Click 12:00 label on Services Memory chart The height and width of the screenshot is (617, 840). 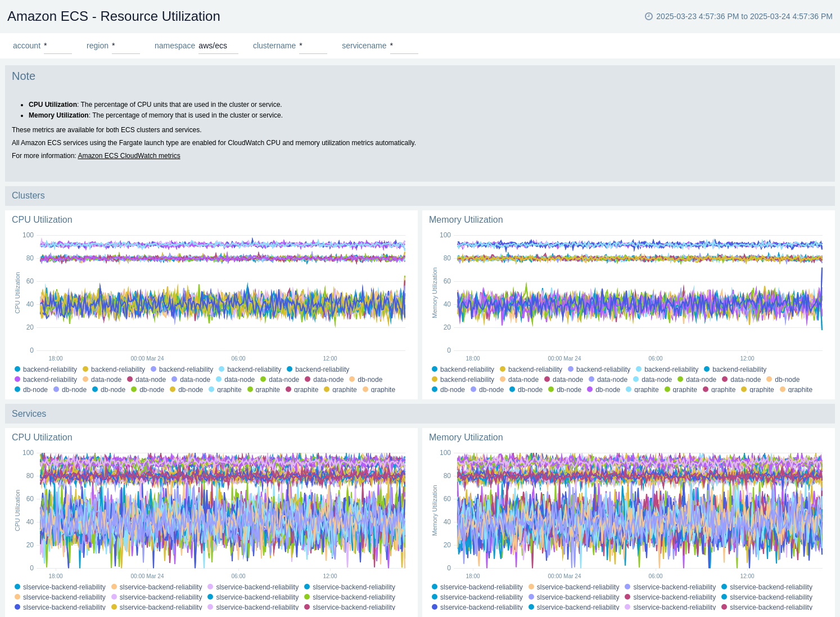[x=747, y=576]
